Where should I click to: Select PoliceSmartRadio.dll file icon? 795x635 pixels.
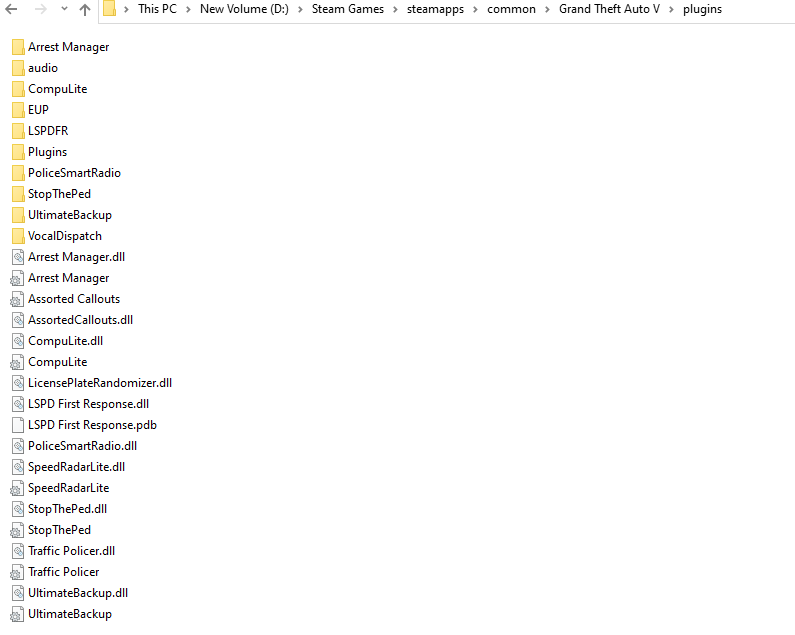coord(18,446)
